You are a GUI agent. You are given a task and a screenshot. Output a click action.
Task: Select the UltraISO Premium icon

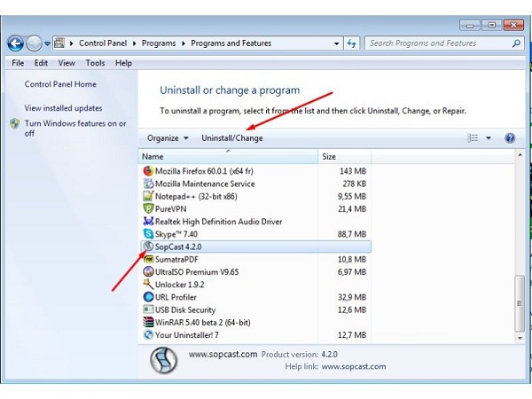point(148,272)
